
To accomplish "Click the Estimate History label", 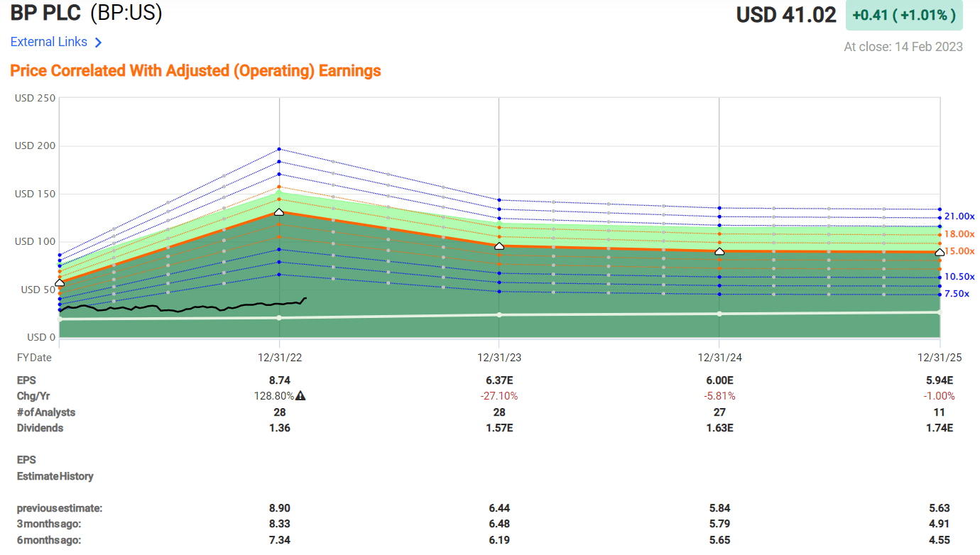I will click(55, 476).
